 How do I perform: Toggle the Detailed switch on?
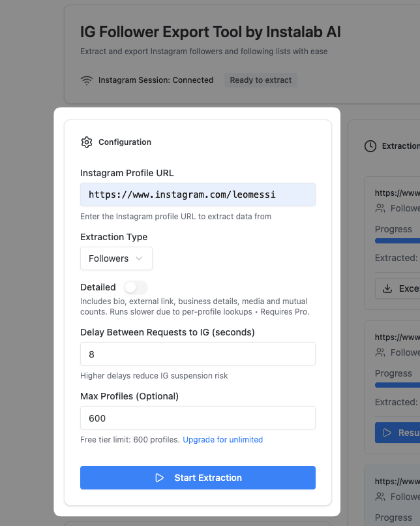(x=136, y=287)
